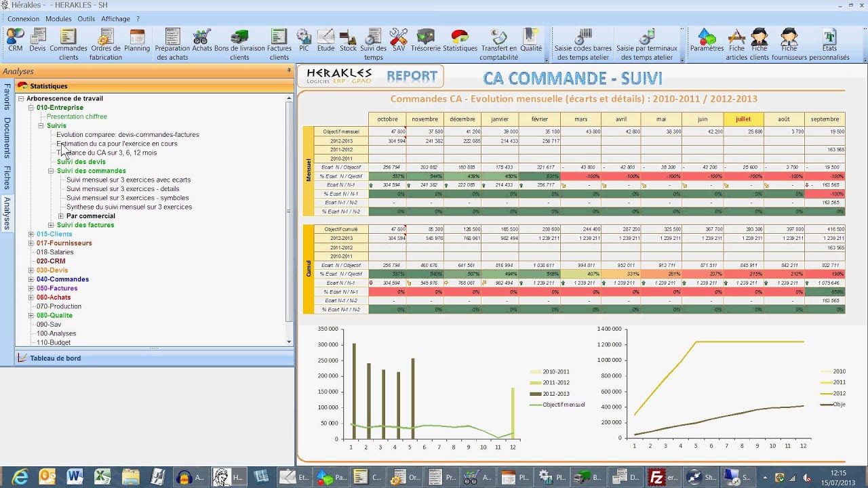The width and height of the screenshot is (868, 488).
Task: Open FileZilla from the taskbar
Action: [x=664, y=477]
